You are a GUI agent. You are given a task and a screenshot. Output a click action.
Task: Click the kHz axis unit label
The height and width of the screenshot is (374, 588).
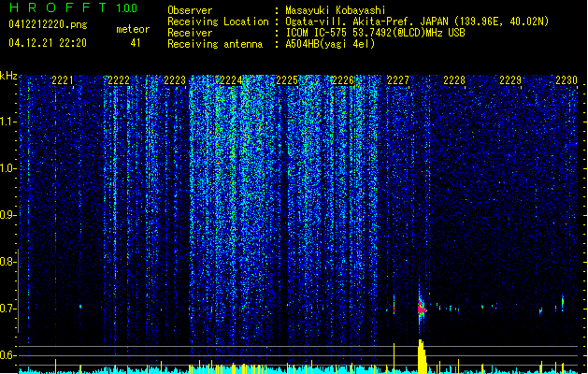[8, 76]
